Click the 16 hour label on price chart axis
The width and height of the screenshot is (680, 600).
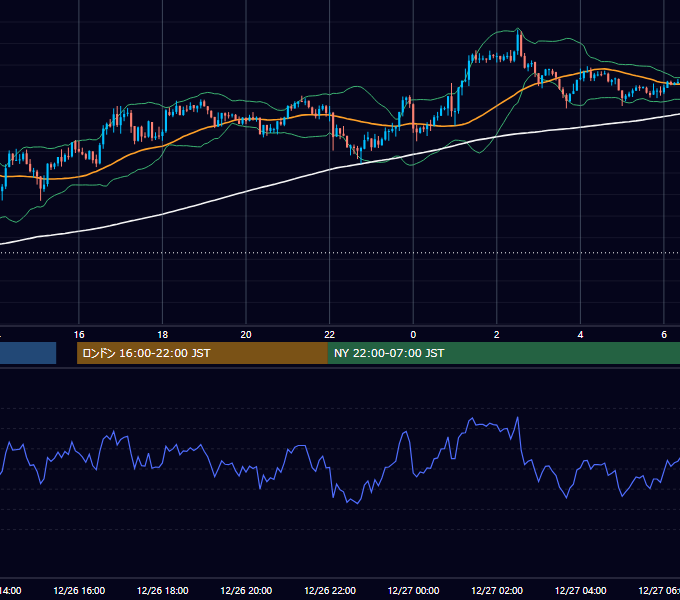(79, 335)
